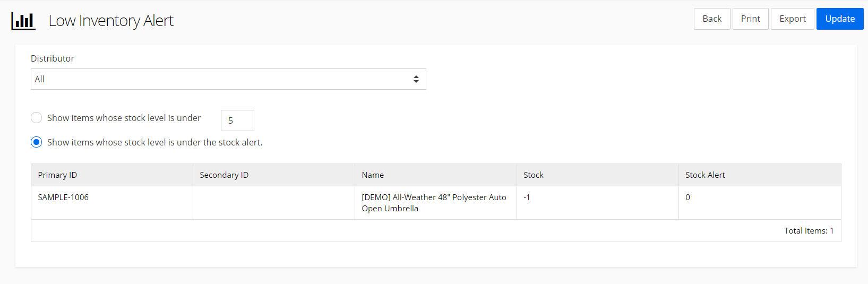This screenshot has width=868, height=284.
Task: Click the blue Update button
Action: coord(840,19)
